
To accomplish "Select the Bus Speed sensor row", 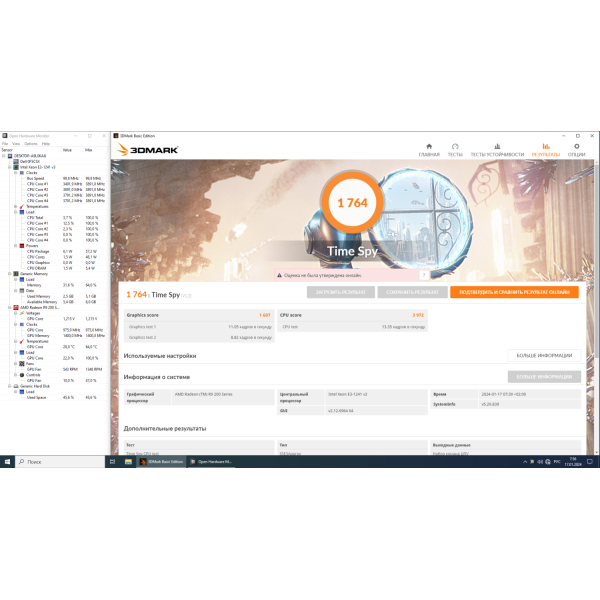I will point(55,178).
